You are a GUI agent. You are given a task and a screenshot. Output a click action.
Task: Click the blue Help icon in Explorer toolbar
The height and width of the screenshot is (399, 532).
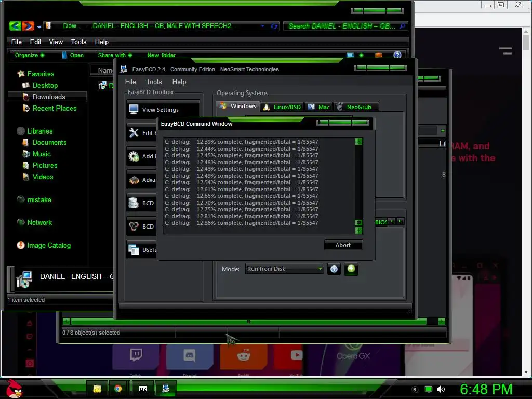coord(397,55)
